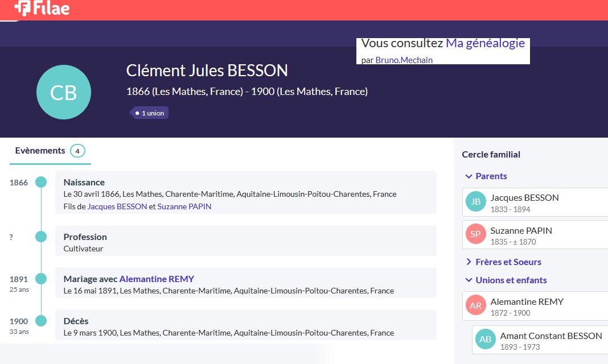Screen dimensions: 608x364
Task: Open the Bruno.Mechain author profile link
Action: click(404, 60)
